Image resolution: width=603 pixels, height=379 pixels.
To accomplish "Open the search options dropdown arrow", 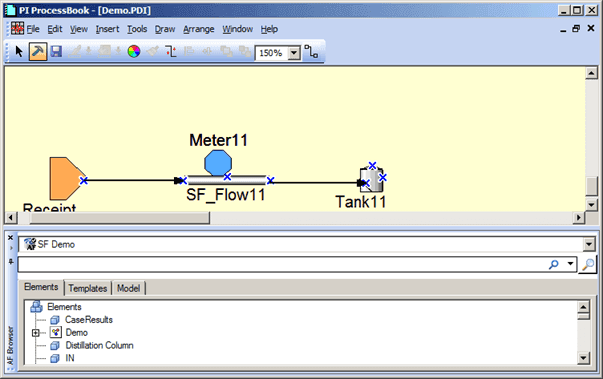I will 570,264.
